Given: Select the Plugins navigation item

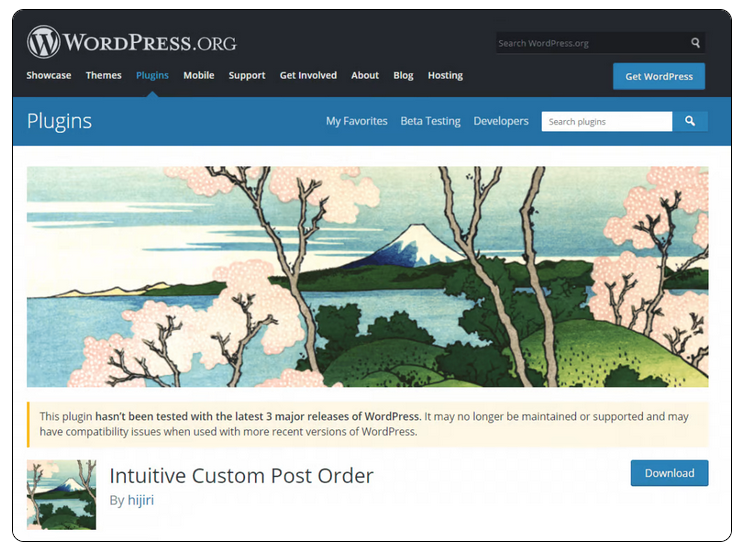Looking at the screenshot, I should 152,75.
